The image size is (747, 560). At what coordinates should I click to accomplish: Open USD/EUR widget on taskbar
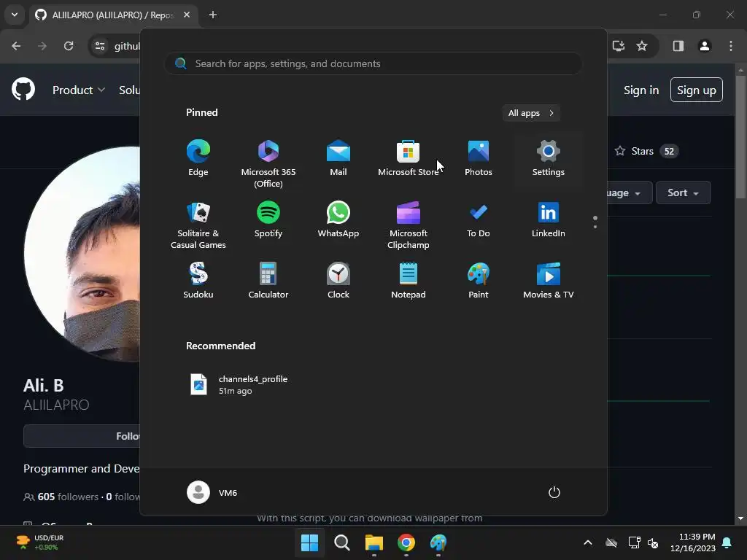40,542
